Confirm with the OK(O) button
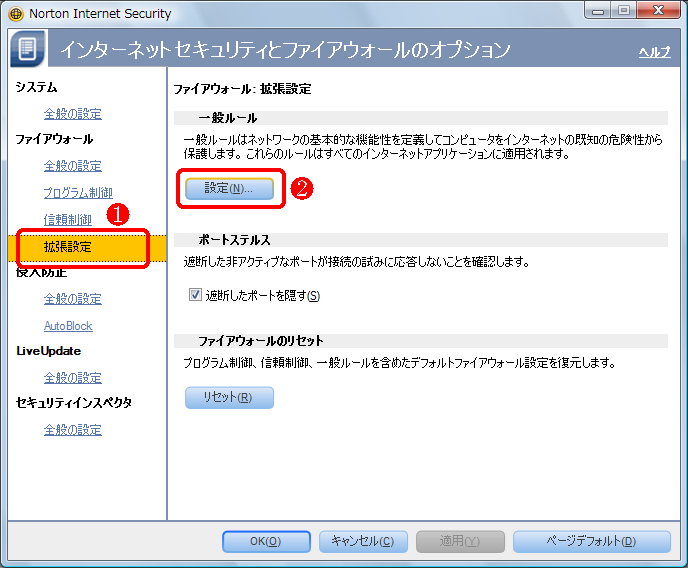Viewport: 688px width, 568px height. (x=266, y=541)
